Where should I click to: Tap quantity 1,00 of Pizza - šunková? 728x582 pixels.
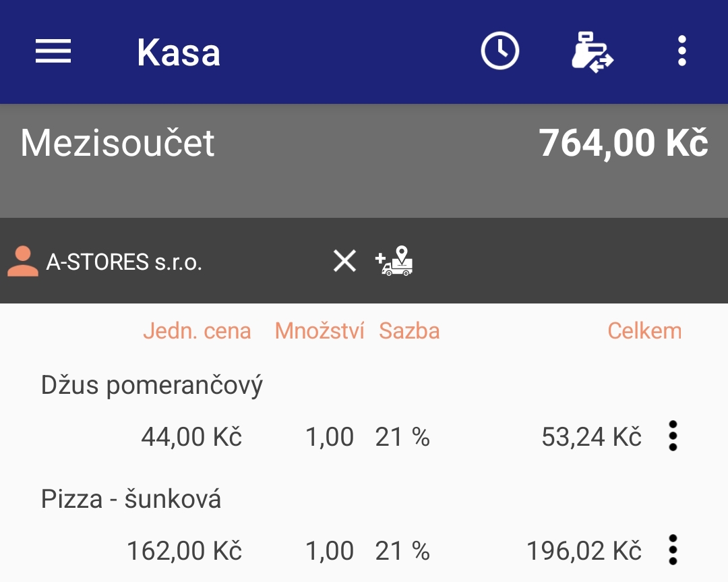[329, 552]
